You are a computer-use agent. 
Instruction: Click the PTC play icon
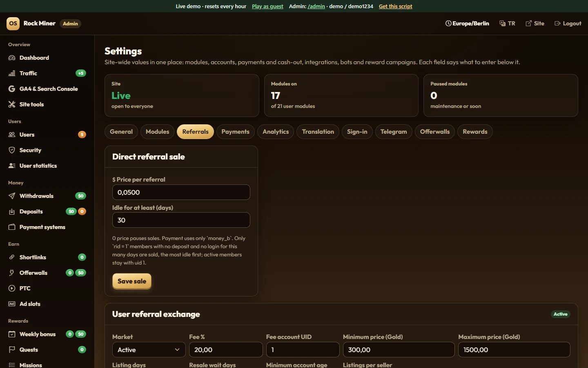pyautogui.click(x=12, y=288)
